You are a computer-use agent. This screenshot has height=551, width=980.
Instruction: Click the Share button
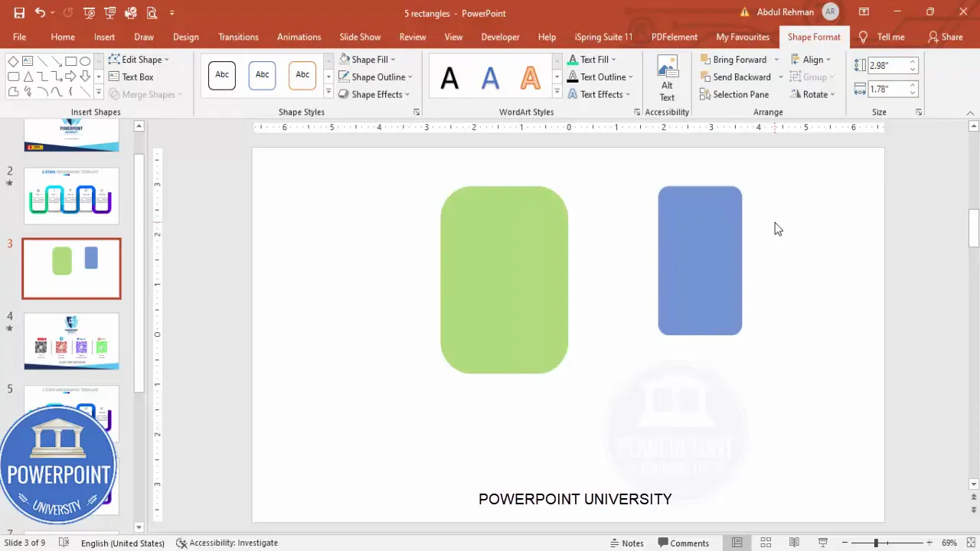tap(945, 37)
